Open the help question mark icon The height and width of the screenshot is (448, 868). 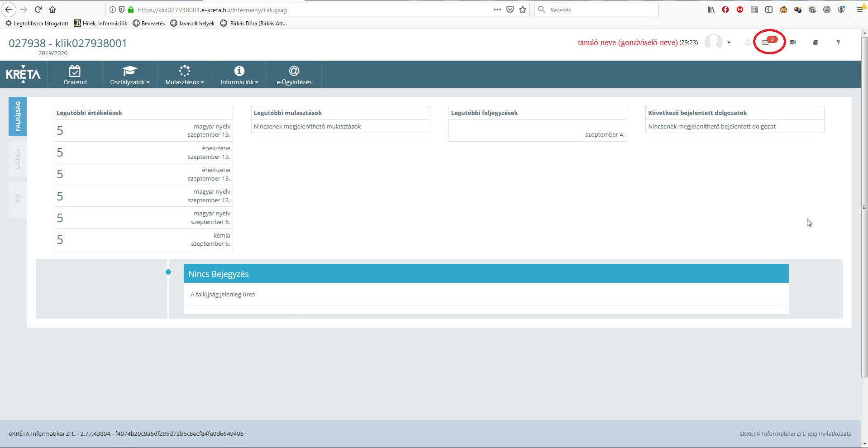tap(838, 43)
